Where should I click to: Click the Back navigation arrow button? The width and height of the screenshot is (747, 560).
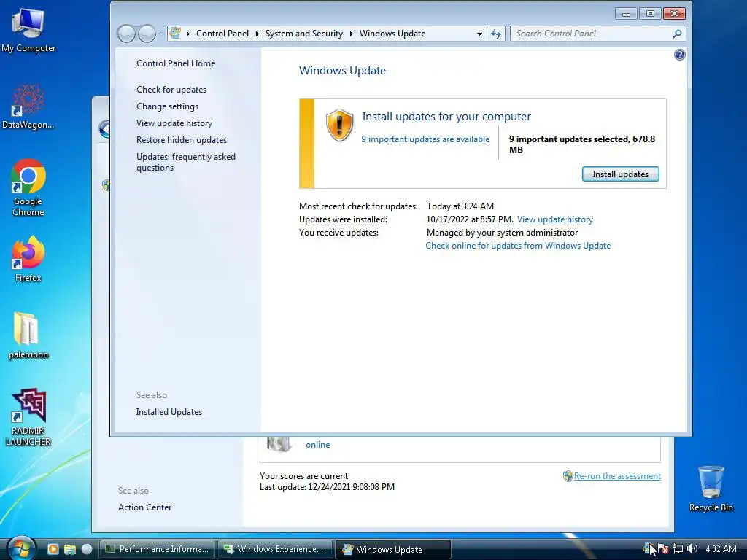click(x=126, y=34)
